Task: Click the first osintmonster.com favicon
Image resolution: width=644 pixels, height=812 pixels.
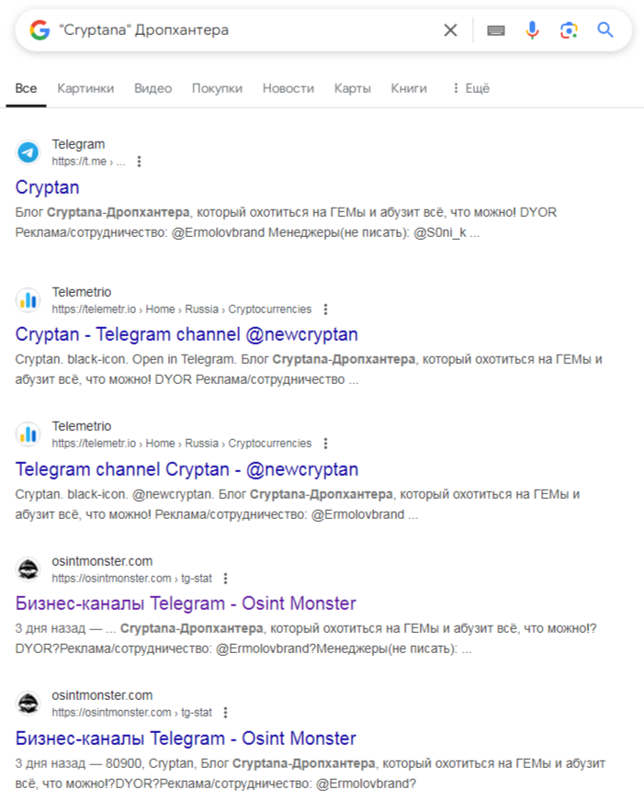Action: (x=28, y=570)
